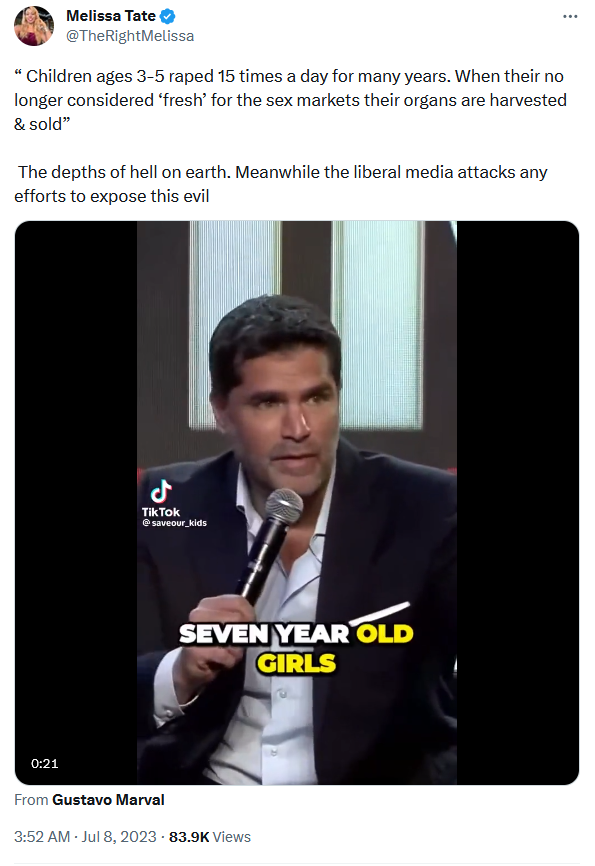
Task: Click the 'depths of hell on earth' paragraph
Action: click(x=281, y=184)
